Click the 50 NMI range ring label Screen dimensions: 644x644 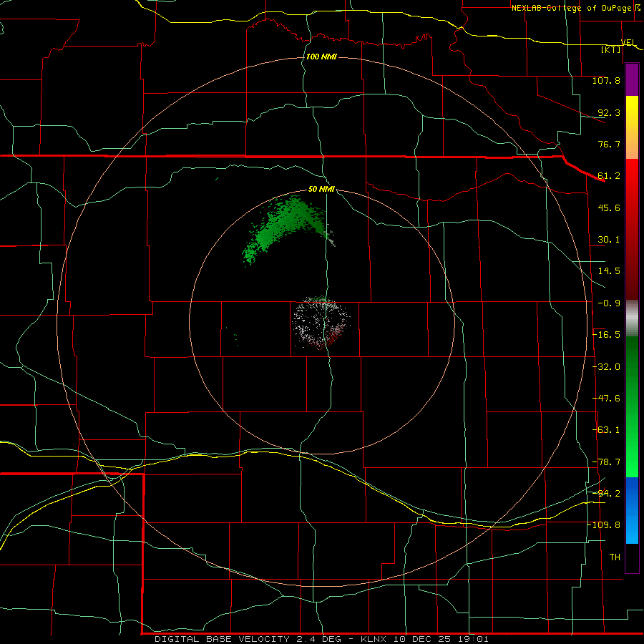pyautogui.click(x=321, y=190)
